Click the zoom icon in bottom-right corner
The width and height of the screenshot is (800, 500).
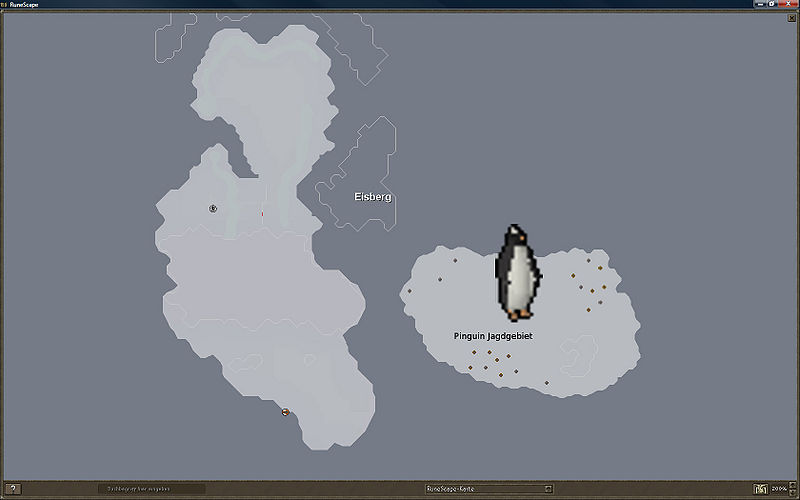[x=760, y=489]
